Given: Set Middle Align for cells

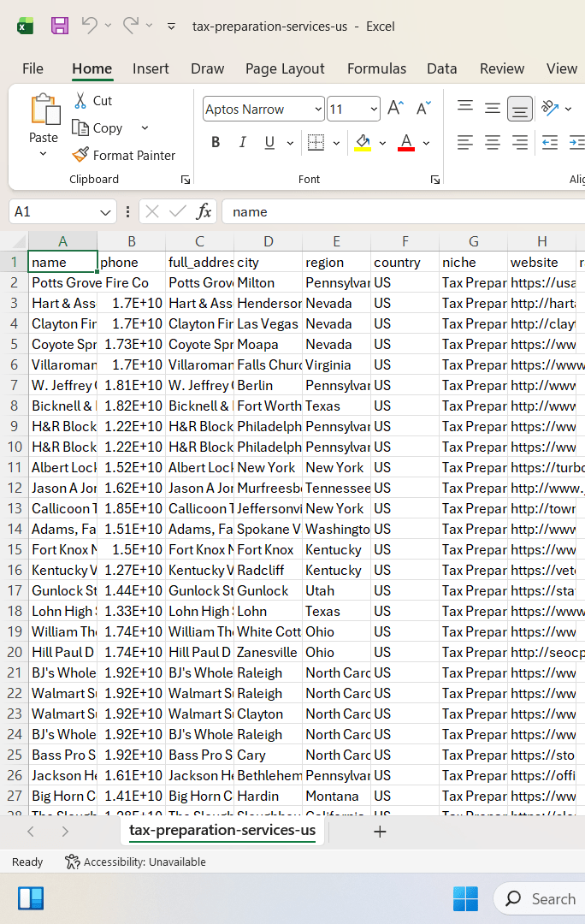Looking at the screenshot, I should pos(493,108).
